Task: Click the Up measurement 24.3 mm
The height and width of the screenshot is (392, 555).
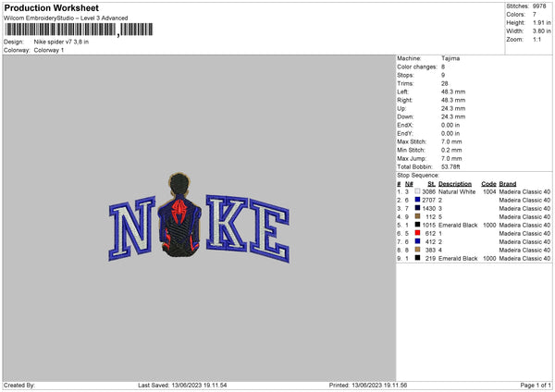Action: [453, 108]
